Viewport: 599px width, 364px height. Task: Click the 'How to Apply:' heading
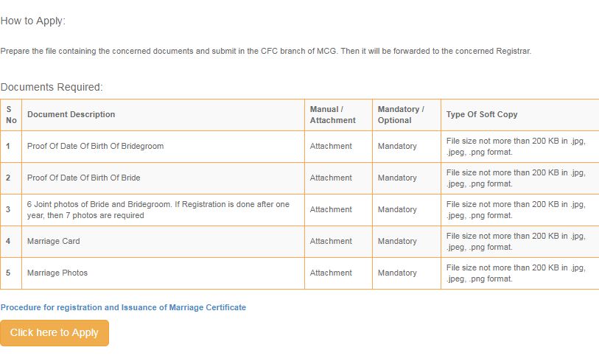tap(33, 21)
